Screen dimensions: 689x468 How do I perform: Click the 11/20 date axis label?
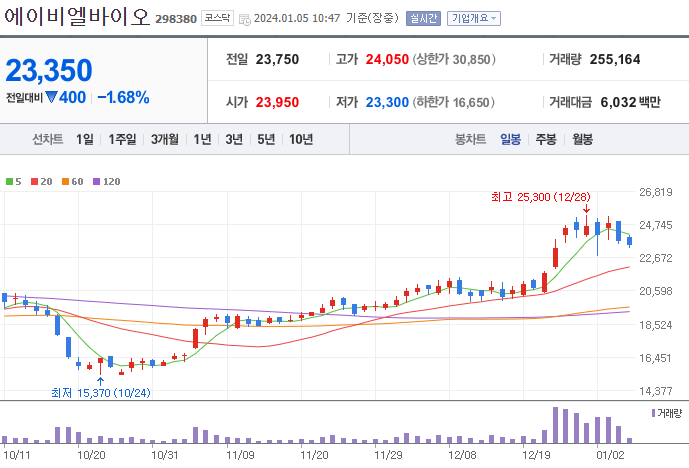[x=314, y=455]
